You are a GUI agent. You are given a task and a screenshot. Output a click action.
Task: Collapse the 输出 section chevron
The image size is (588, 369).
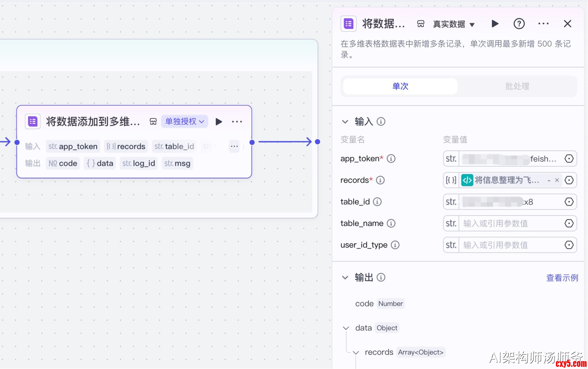[x=345, y=277]
